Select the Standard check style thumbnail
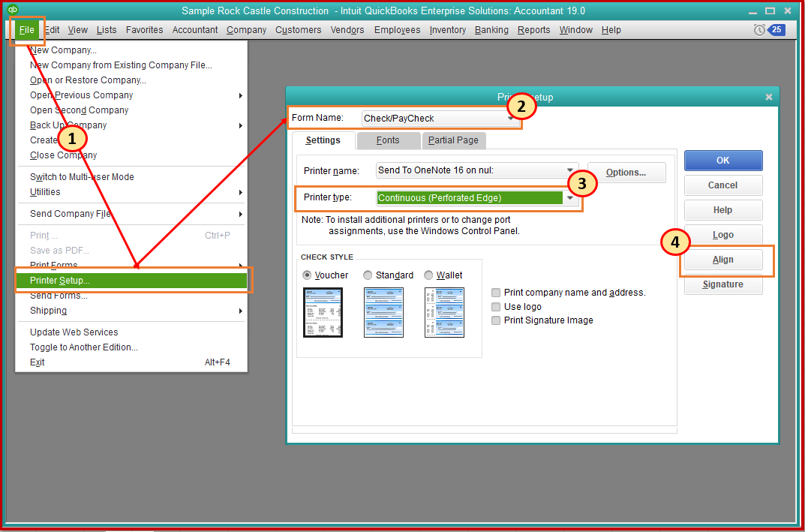805x532 pixels. (x=383, y=312)
